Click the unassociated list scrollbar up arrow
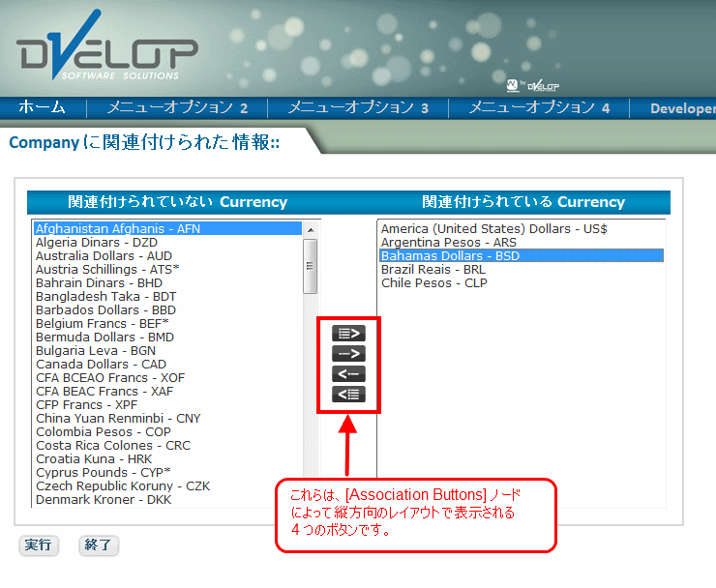 click(x=311, y=230)
